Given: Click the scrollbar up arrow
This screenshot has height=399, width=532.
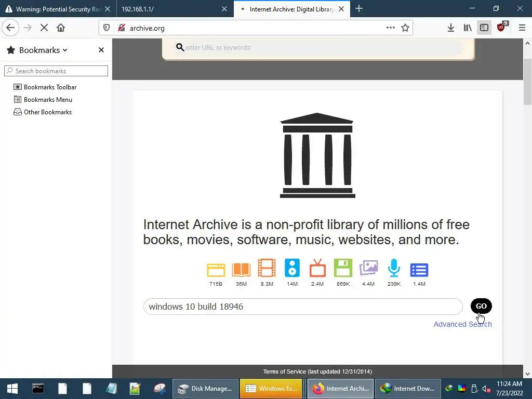Looking at the screenshot, I should point(528,43).
